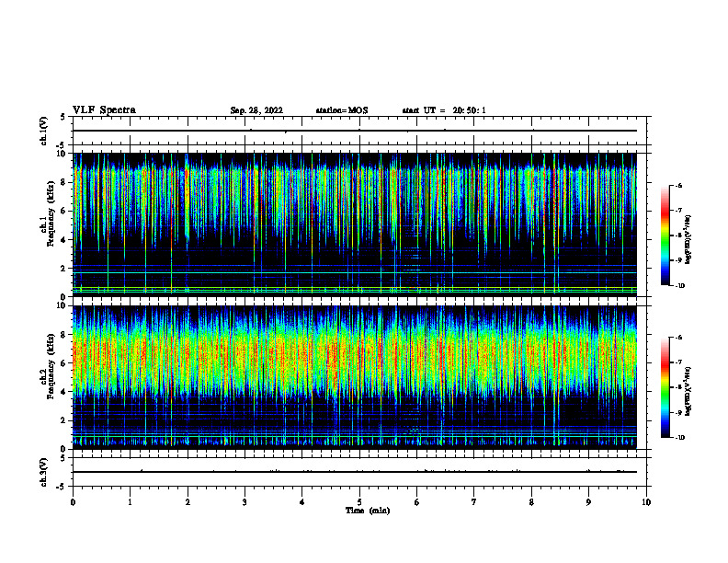Click the ch.2 "Frequency (kHz)" axis label

pos(51,366)
